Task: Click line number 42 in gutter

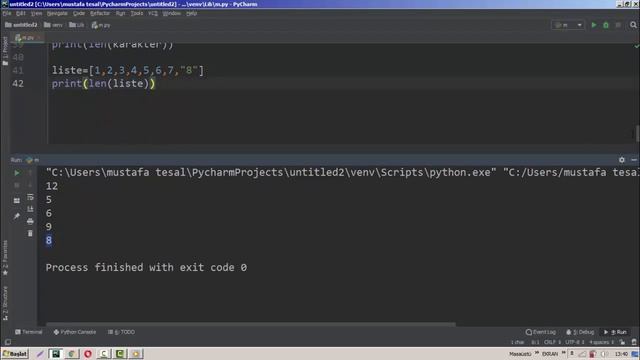Action: 18,84
